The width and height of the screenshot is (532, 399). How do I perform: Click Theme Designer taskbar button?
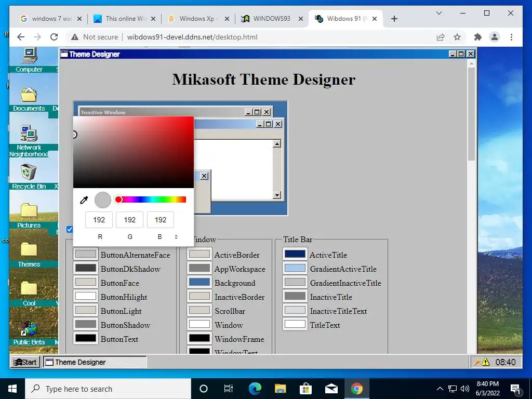(95, 362)
